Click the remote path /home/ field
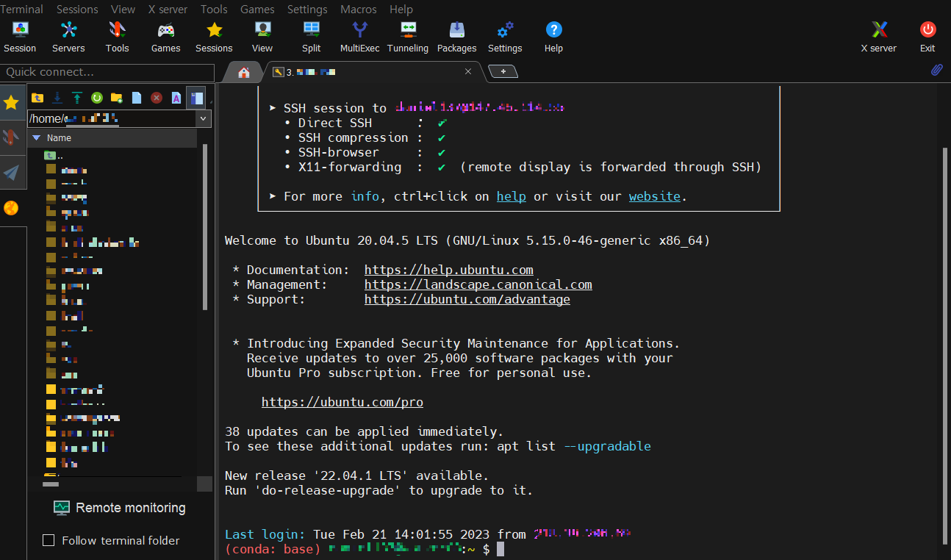This screenshot has height=560, width=951. [x=112, y=118]
